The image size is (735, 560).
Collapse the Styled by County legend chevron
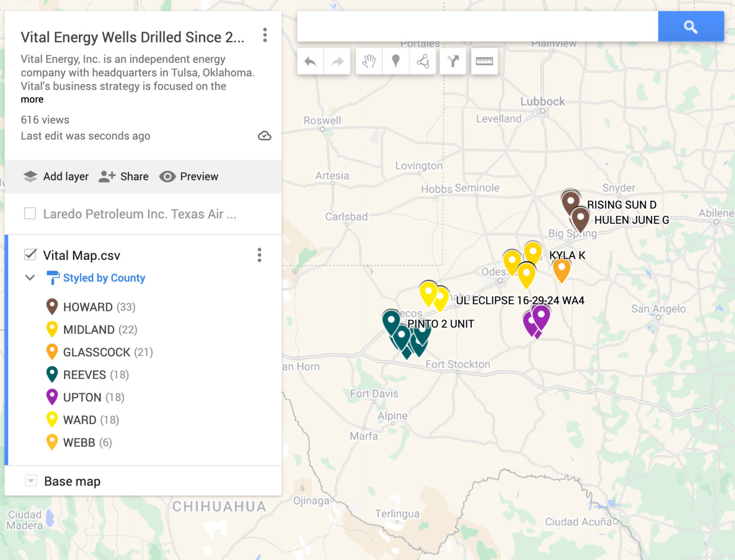tap(30, 278)
